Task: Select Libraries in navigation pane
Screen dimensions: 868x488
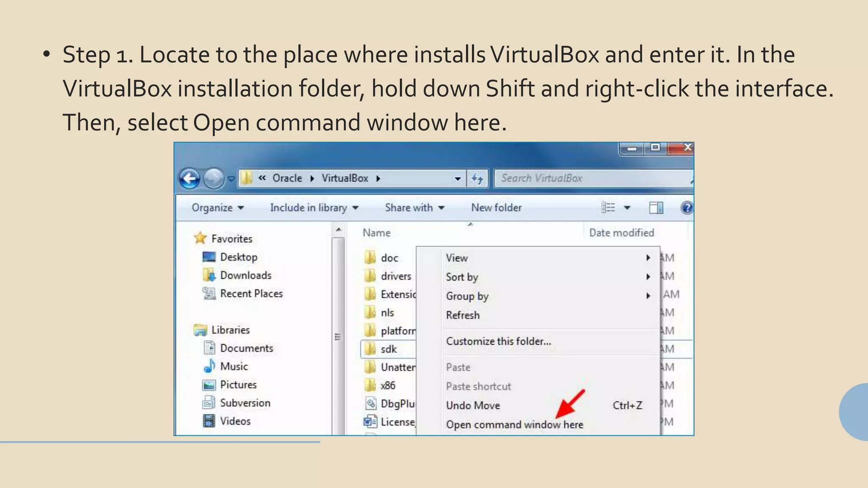Action: (x=231, y=330)
